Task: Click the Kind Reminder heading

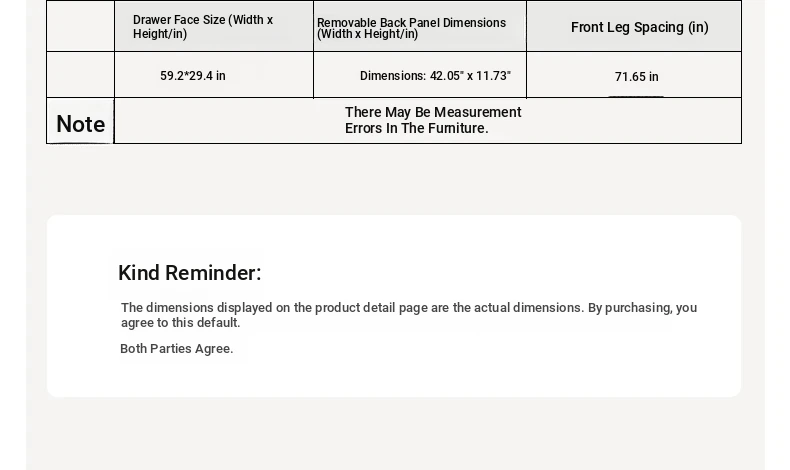Action: coord(189,273)
